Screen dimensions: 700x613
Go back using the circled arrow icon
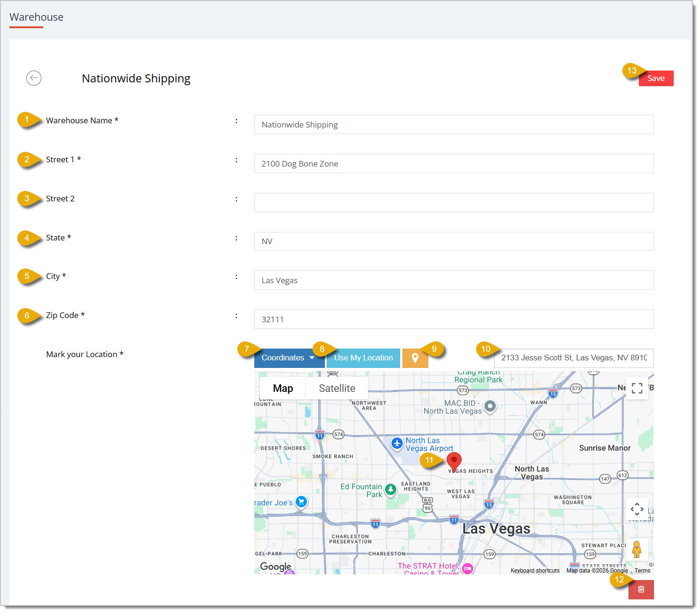pos(34,78)
